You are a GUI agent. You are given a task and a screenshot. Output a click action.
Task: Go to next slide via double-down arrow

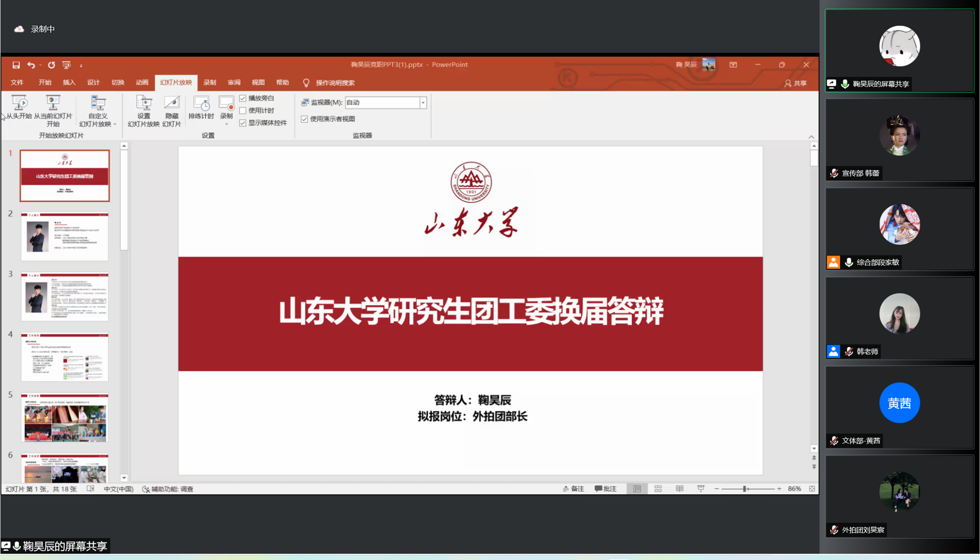814,467
